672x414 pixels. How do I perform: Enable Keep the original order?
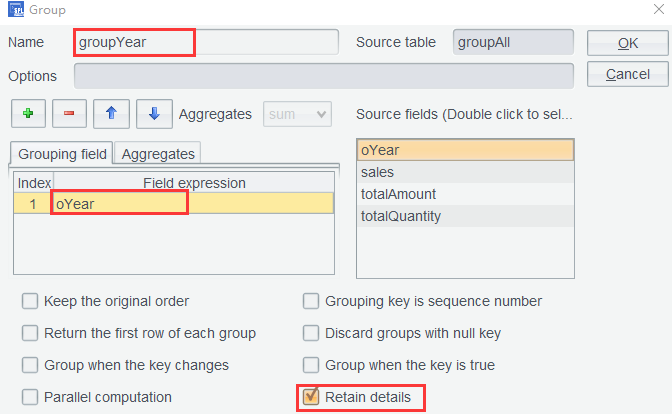[30, 301]
